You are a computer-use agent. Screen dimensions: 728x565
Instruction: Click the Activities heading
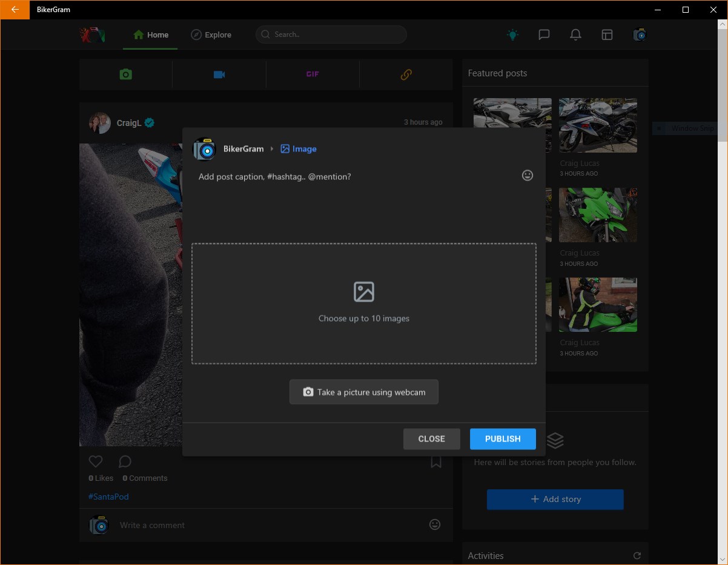pyautogui.click(x=486, y=555)
